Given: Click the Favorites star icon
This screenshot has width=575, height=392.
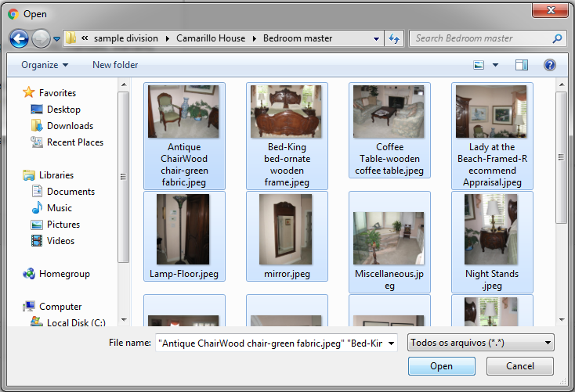Looking at the screenshot, I should click(x=29, y=92).
